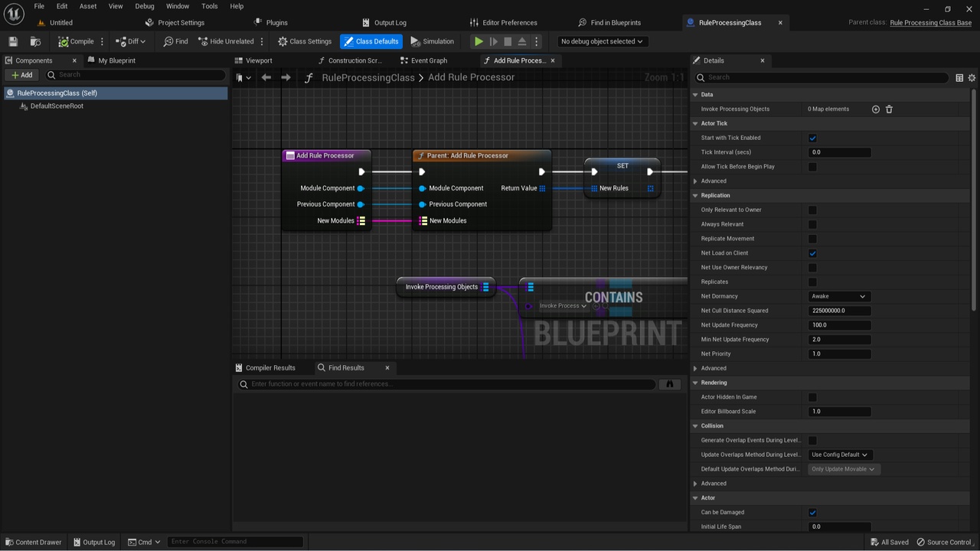Click the Class Defaults button
This screenshot has height=551, width=980.
[371, 41]
